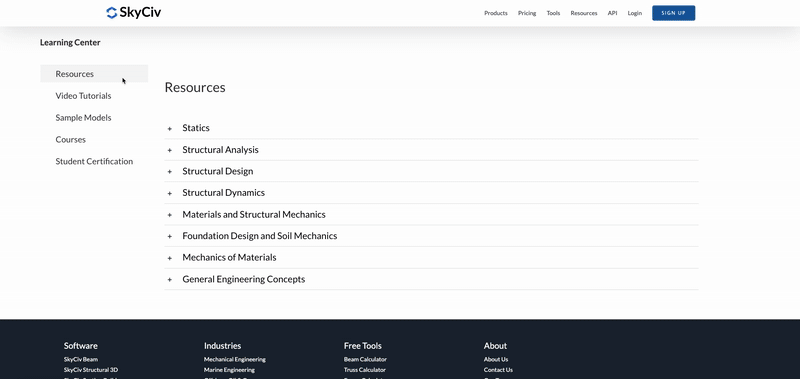The height and width of the screenshot is (379, 800).
Task: Expand Foundation Design and Soil Mechanics plus icon
Action: 170,237
